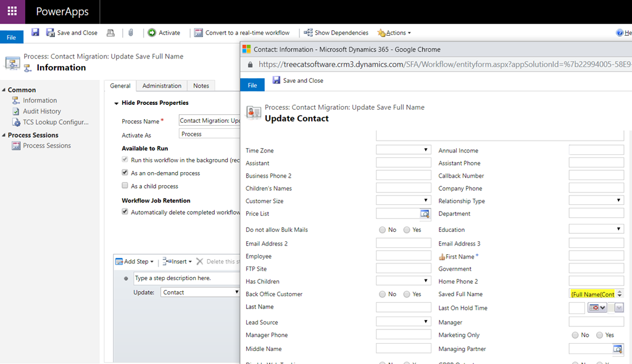Click the First Name input field

597,256
